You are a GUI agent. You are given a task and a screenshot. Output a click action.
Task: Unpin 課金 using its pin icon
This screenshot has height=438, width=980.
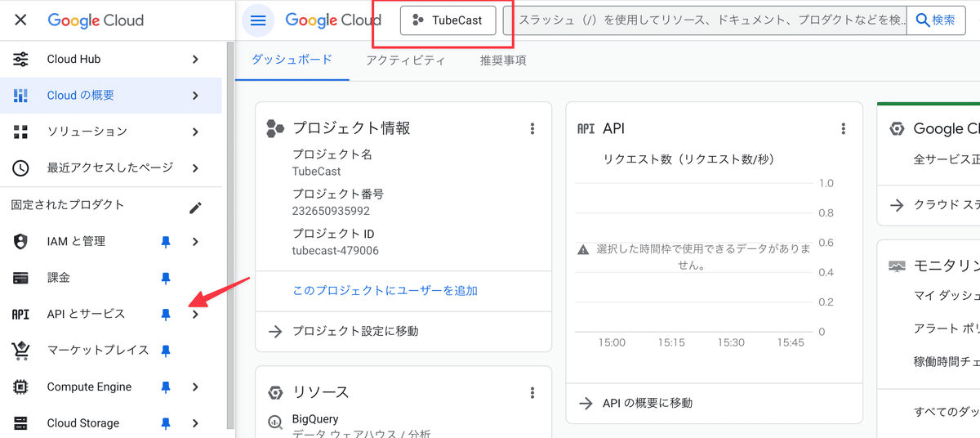pyautogui.click(x=166, y=278)
